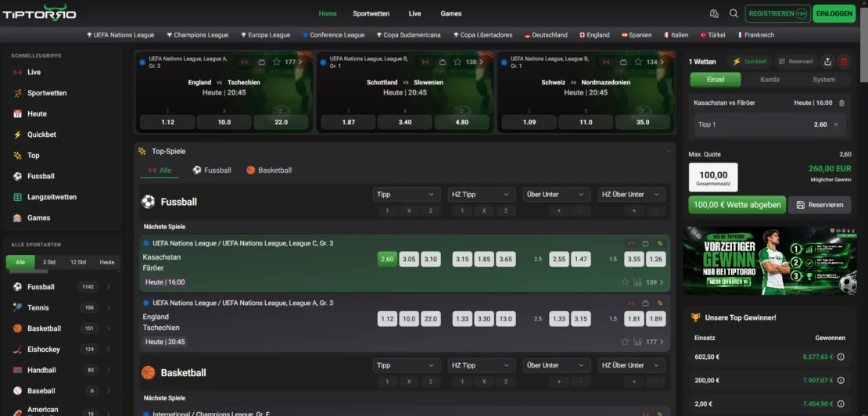Switch to the Kombi betslip tab

pos(769,80)
